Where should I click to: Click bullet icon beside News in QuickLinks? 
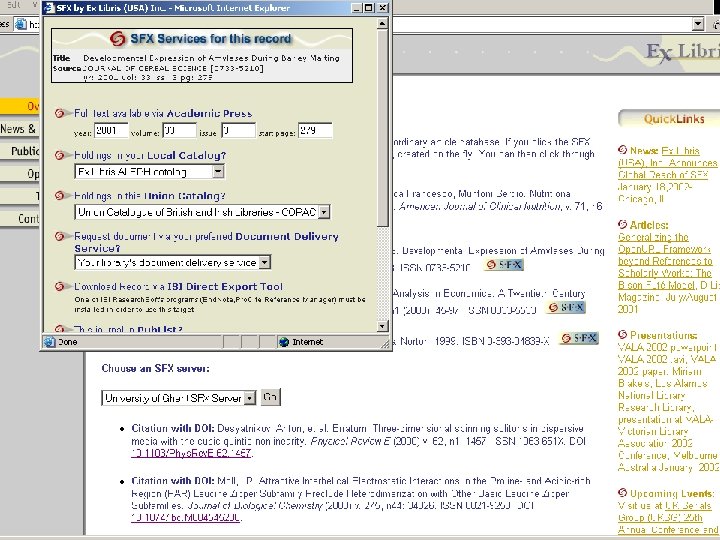(623, 150)
